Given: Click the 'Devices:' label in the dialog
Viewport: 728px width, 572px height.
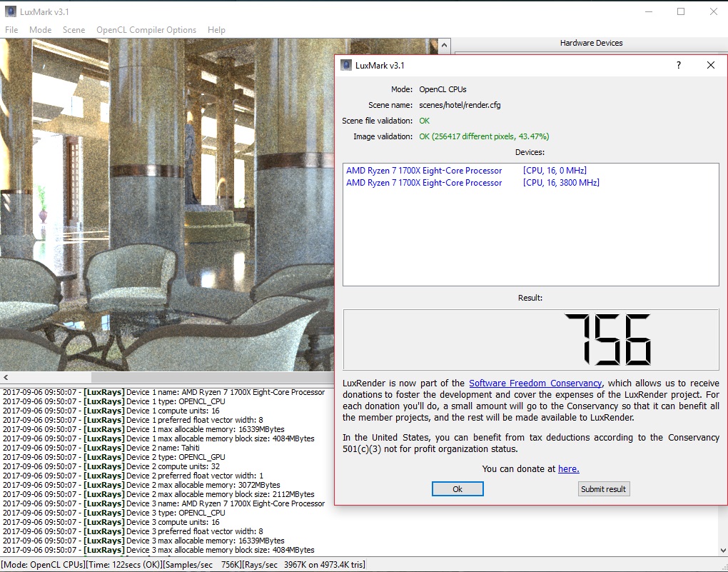Looking at the screenshot, I should pos(530,152).
